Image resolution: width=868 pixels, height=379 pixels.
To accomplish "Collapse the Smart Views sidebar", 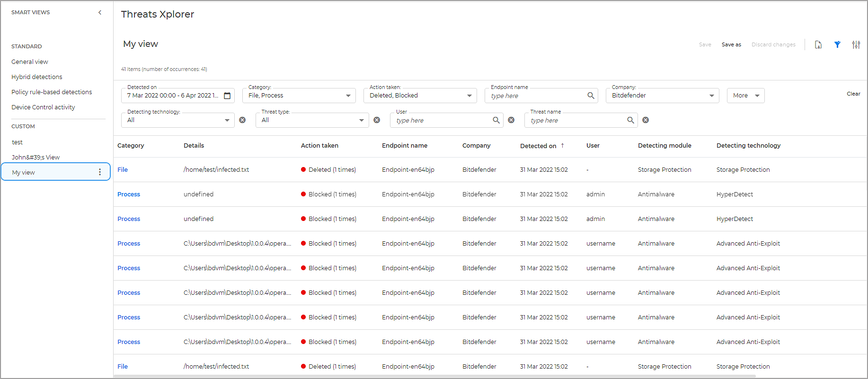I will coord(100,12).
